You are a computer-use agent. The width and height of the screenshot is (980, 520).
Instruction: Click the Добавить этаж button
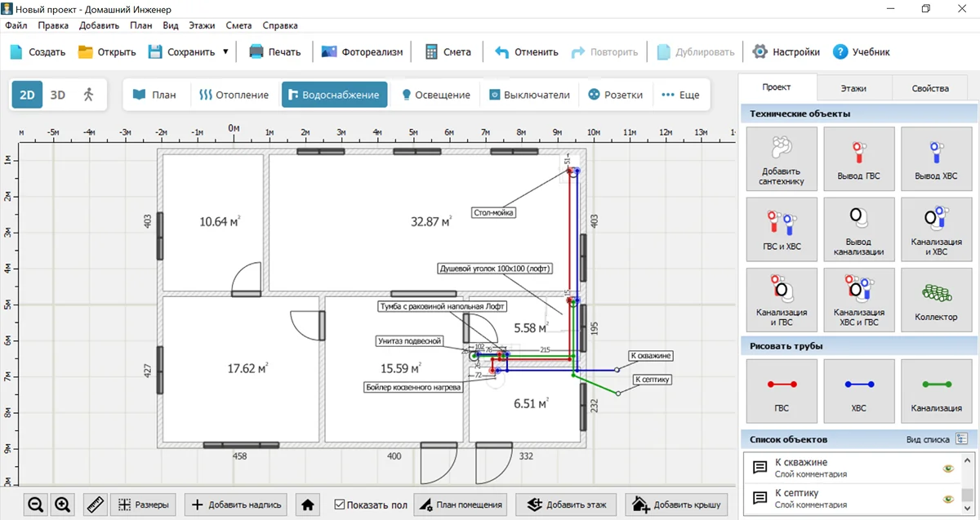[567, 504]
